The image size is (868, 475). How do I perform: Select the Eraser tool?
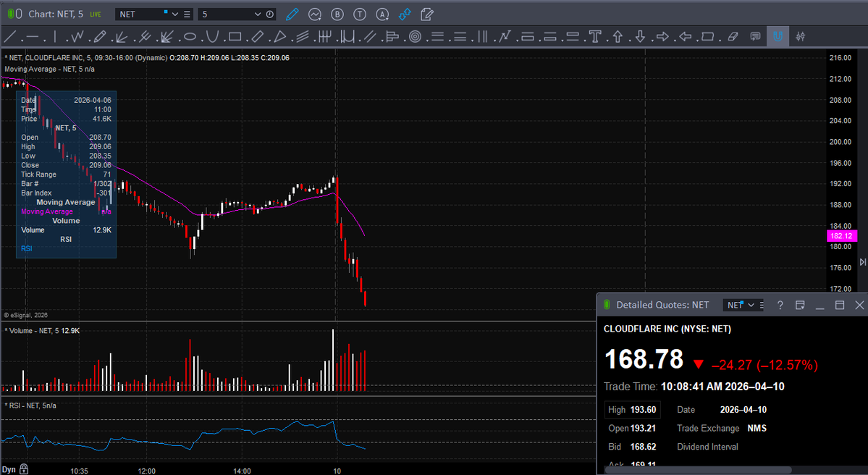pos(732,36)
